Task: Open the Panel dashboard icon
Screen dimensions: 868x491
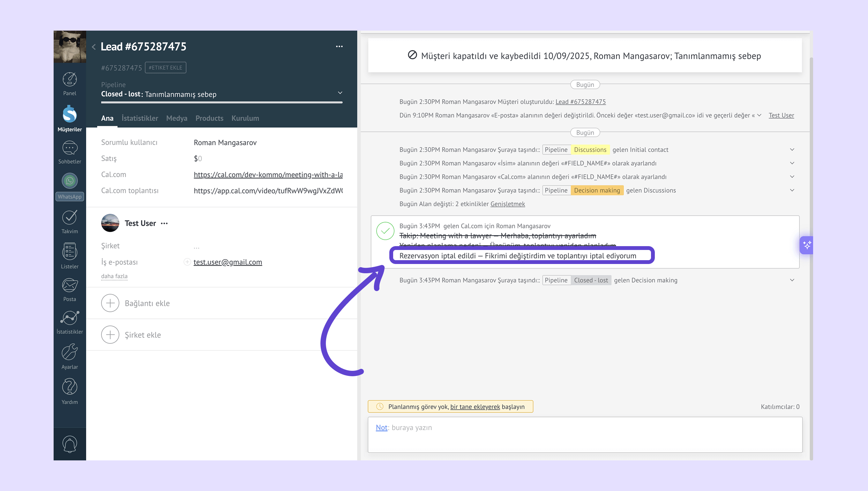Action: point(70,80)
